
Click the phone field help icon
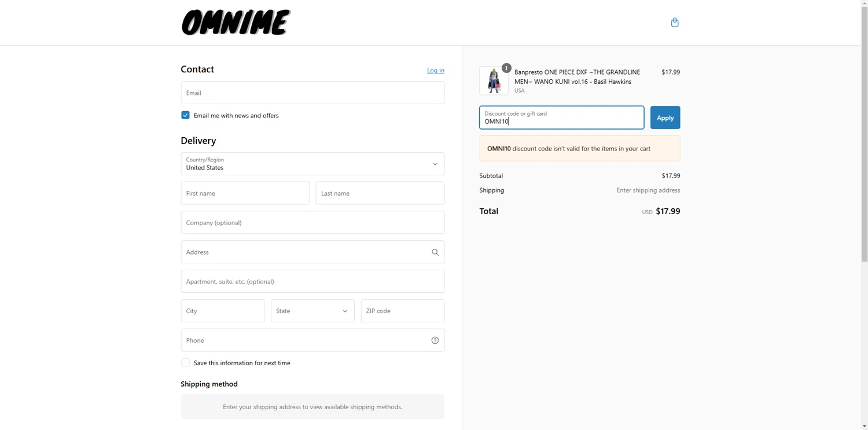tap(435, 340)
